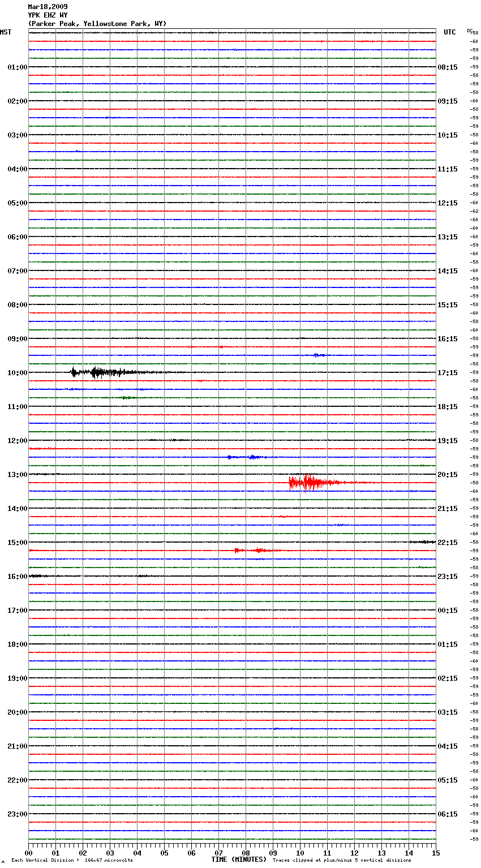Select the 02:00 MST hour label
The image size is (481, 868).
(x=17, y=101)
